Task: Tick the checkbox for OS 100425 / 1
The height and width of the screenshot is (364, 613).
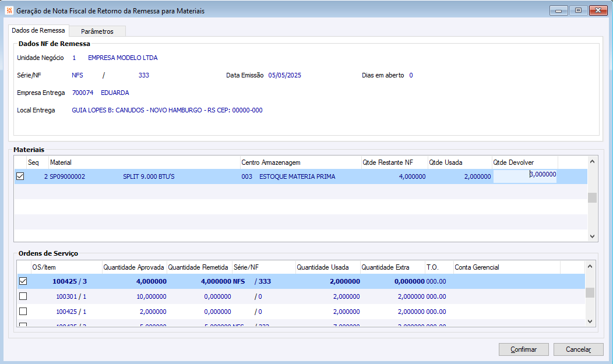Action: point(23,312)
